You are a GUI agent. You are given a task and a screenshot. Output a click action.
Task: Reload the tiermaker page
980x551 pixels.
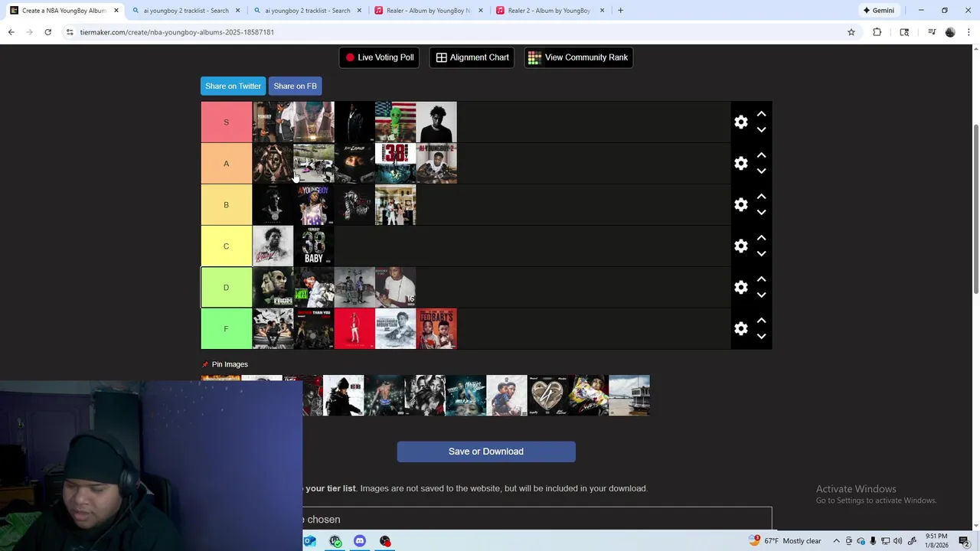pyautogui.click(x=47, y=32)
